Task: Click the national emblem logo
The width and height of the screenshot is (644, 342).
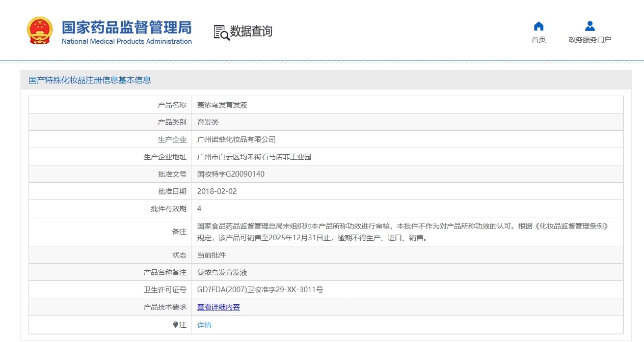Action: 39,31
